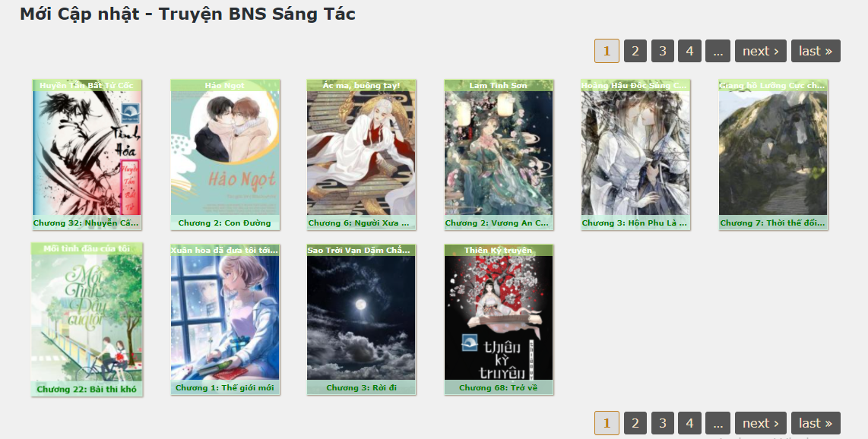The height and width of the screenshot is (439, 868).
Task: Open link Chương 1: Thế giới mới
Action: pyautogui.click(x=225, y=387)
